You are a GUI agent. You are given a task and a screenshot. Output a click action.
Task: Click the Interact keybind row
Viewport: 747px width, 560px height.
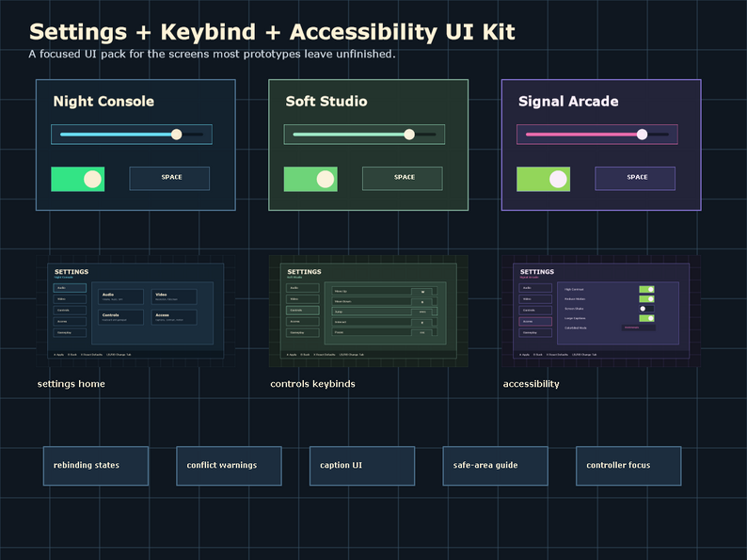pos(385,322)
